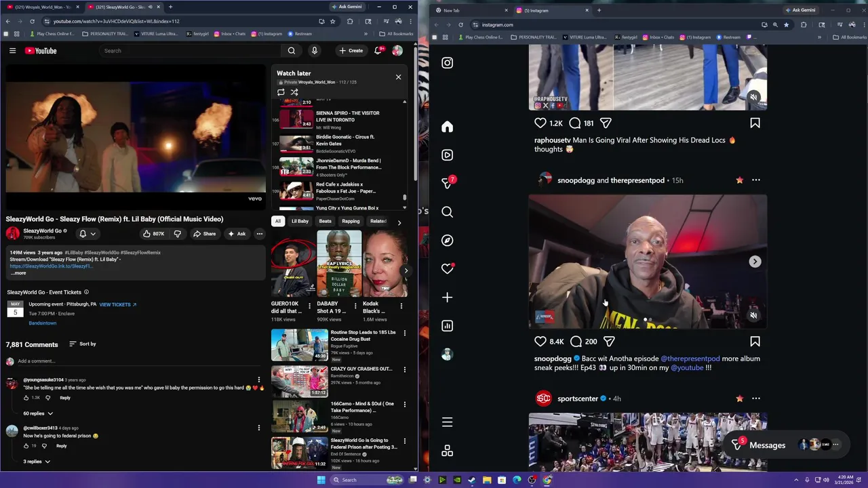Click YouTube Create button
This screenshot has height=488, width=868.
pyautogui.click(x=351, y=51)
